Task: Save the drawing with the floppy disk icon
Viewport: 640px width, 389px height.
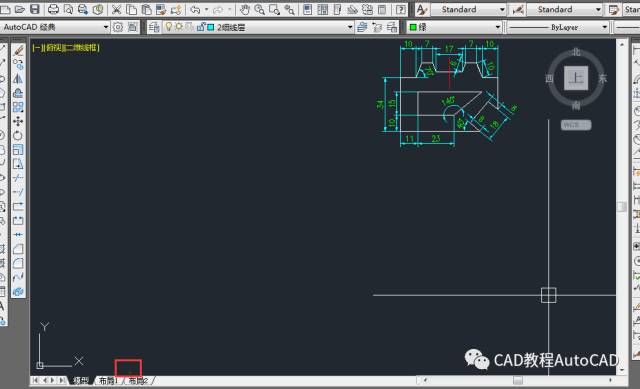Action: coord(35,9)
